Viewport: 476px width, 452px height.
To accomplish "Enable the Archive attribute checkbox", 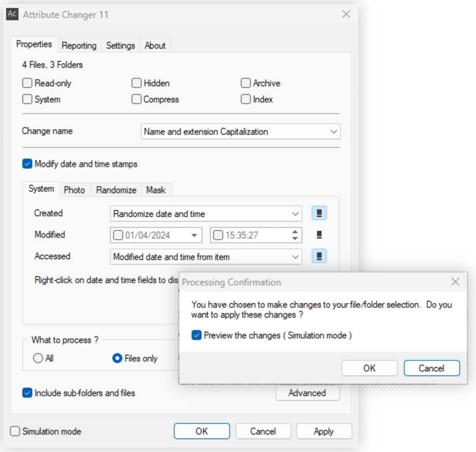I will (x=246, y=83).
